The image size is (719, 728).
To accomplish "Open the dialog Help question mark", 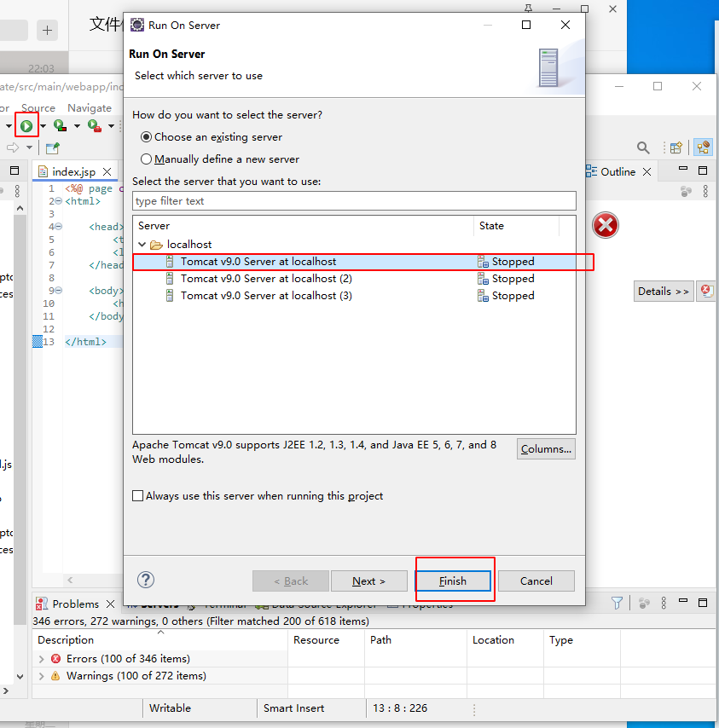I will click(x=146, y=580).
